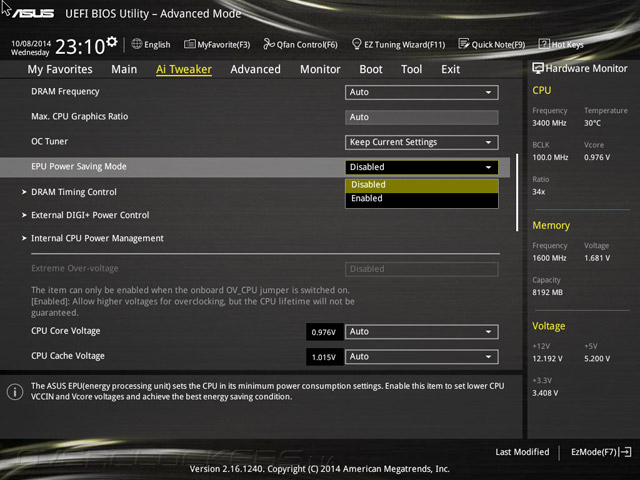Click the Quick Note notepad icon

pyautogui.click(x=464, y=44)
